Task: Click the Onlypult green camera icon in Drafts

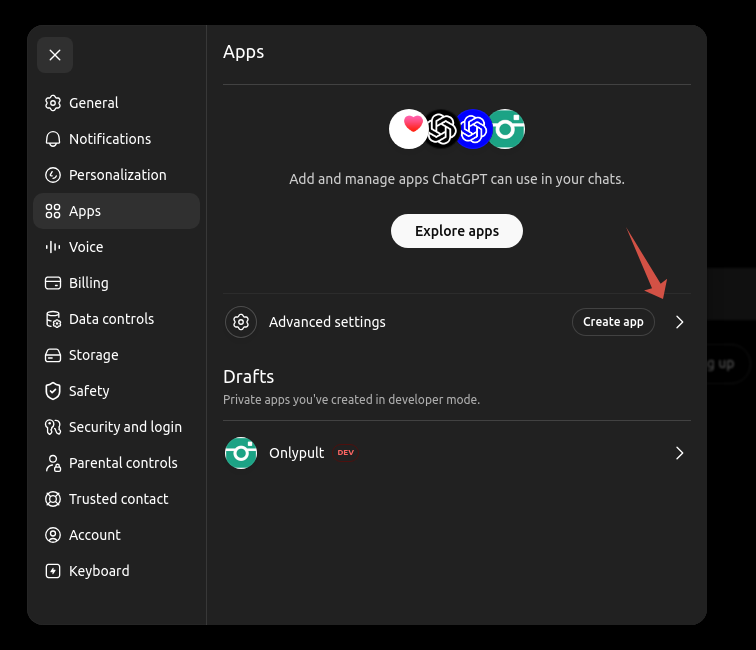Action: tap(241, 453)
